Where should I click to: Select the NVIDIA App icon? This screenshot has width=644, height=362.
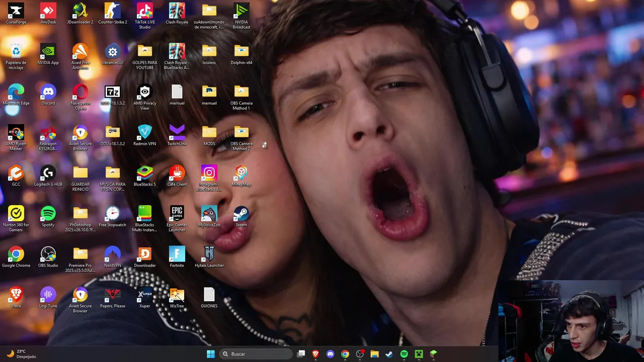pos(48,54)
